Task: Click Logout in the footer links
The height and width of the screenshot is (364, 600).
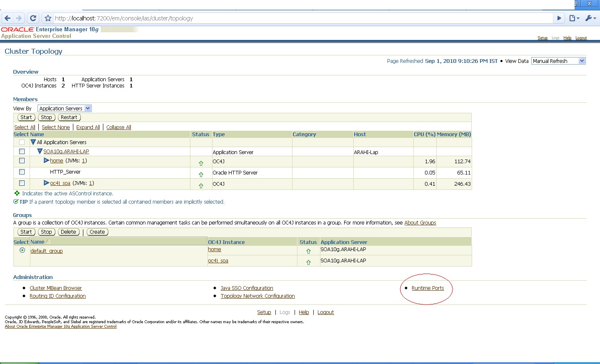Action: (x=326, y=312)
